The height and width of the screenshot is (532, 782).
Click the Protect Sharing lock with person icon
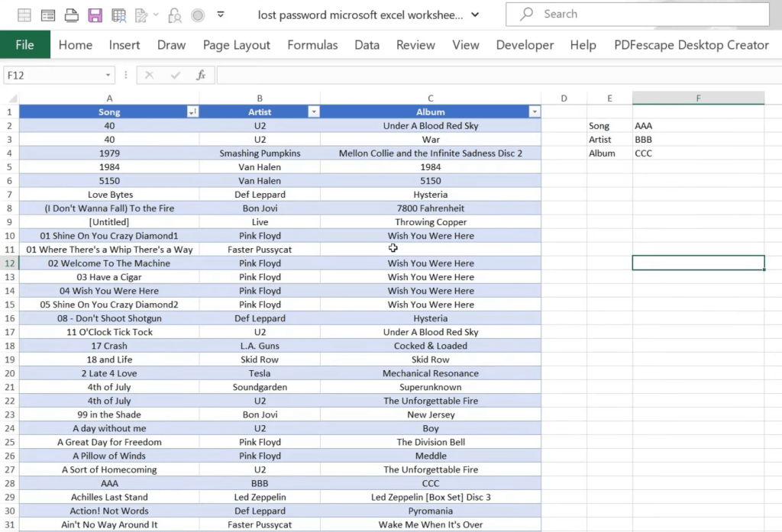tap(175, 15)
